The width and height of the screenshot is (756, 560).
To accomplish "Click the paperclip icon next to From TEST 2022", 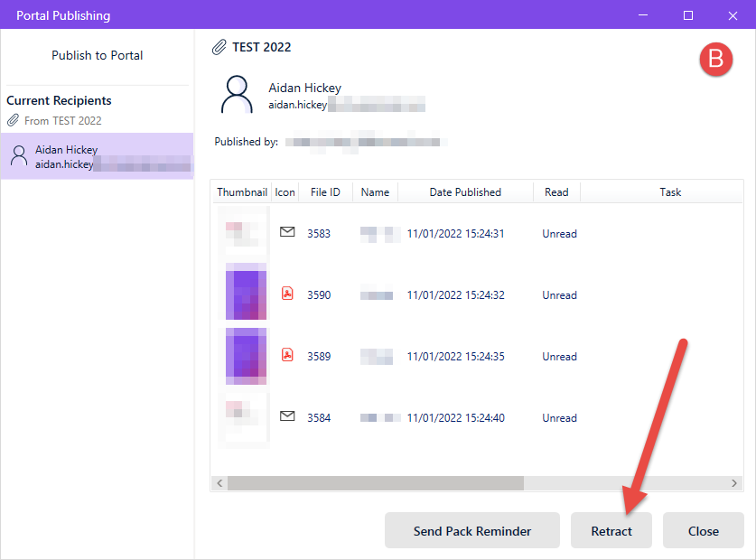I will (13, 120).
